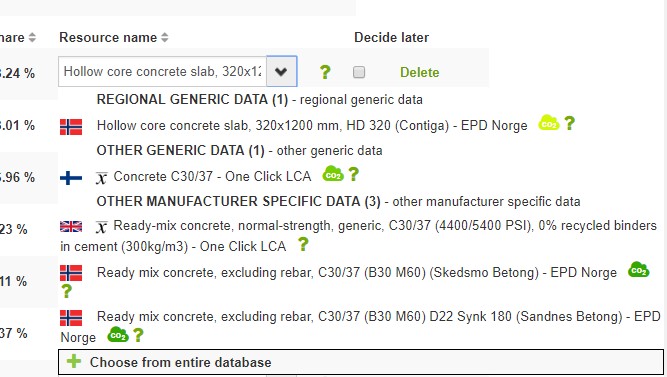
Task: Sort by share column arrows
Action: pyautogui.click(x=32, y=37)
